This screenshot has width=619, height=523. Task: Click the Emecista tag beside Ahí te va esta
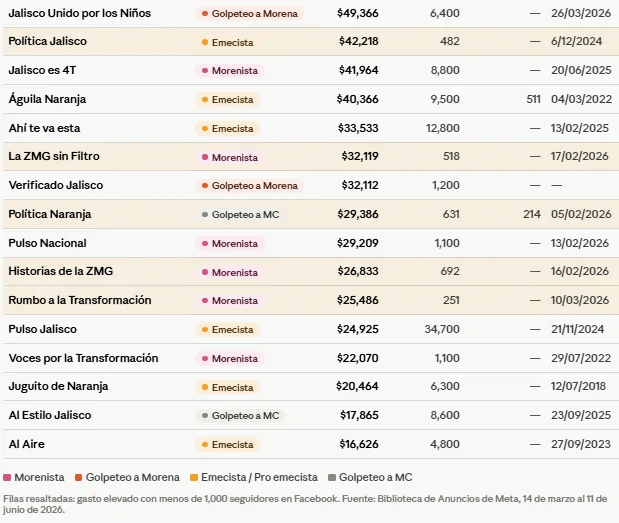[228, 128]
